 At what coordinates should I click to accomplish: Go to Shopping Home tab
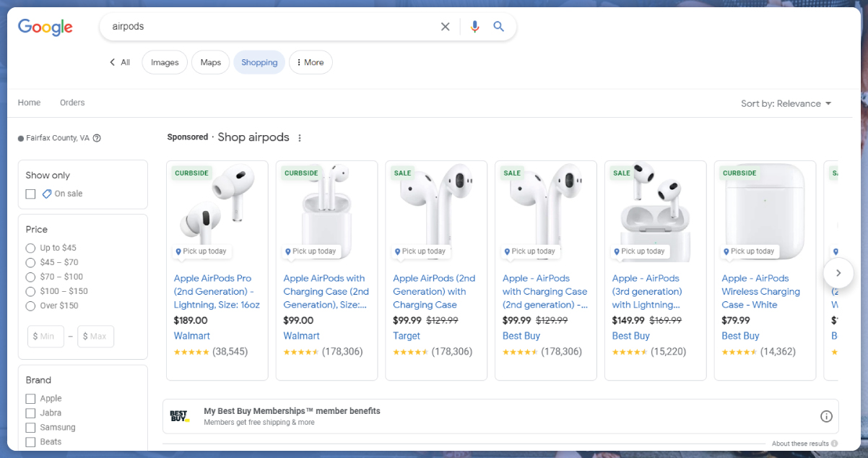[x=29, y=103]
